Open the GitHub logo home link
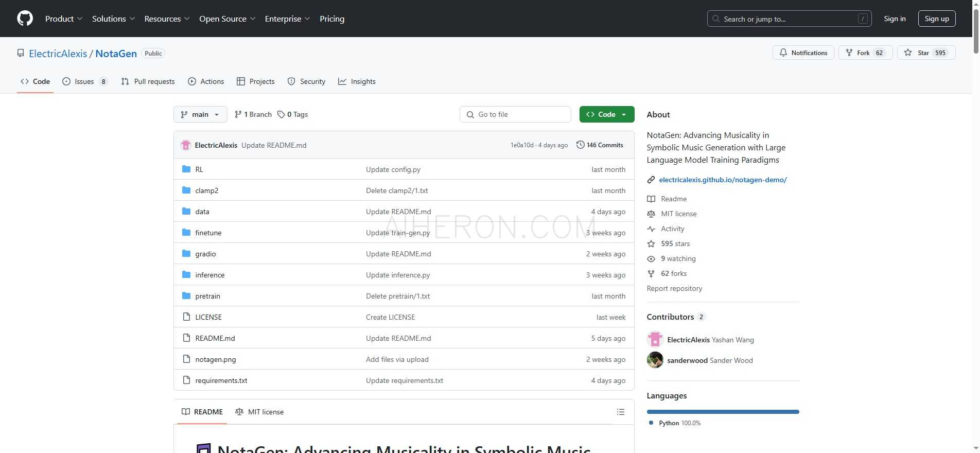This screenshot has height=453, width=980. coord(25,19)
